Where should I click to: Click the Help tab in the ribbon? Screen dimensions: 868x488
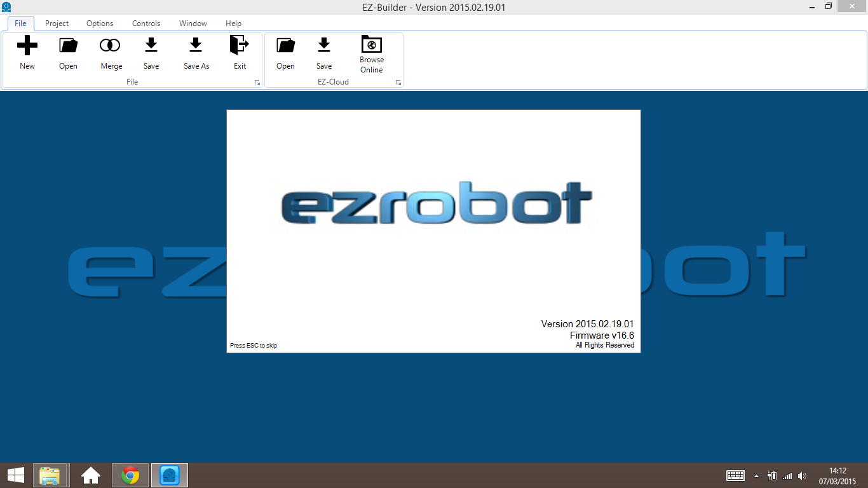(233, 24)
